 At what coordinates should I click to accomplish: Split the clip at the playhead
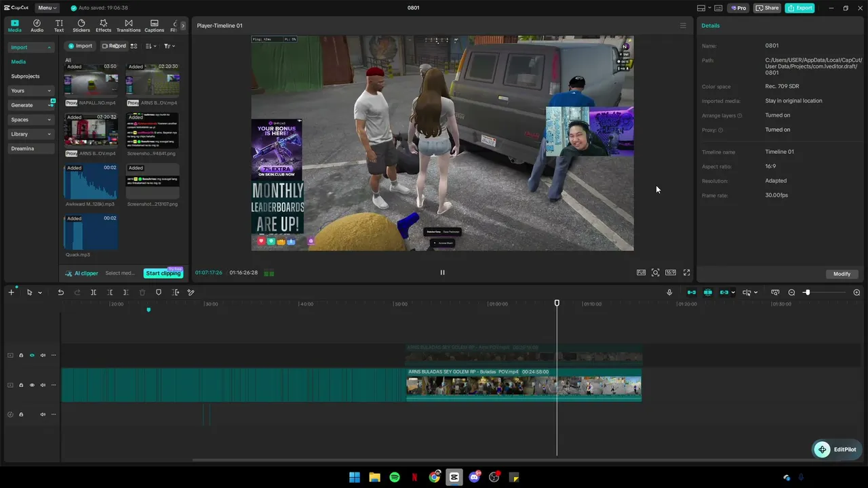pyautogui.click(x=94, y=292)
